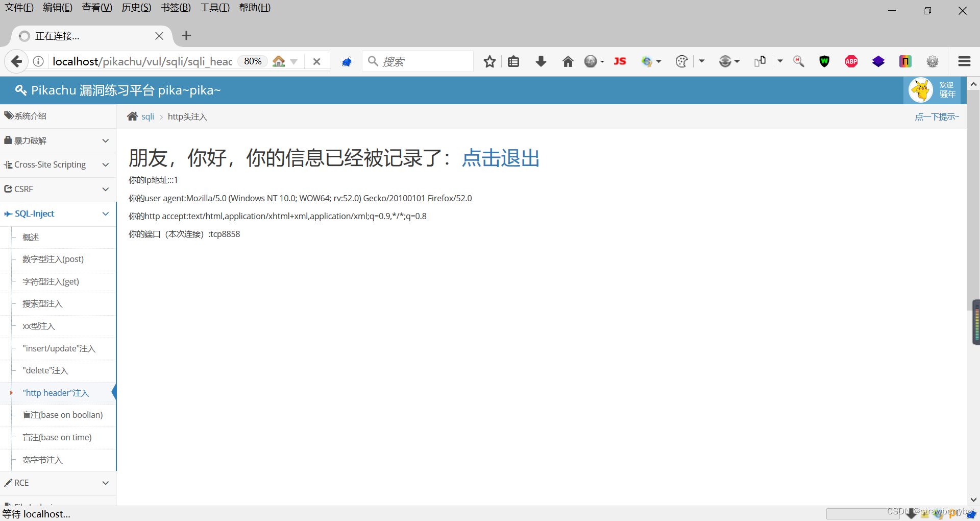The width and height of the screenshot is (980, 521).
Task: Open the 工具(T) menu
Action: pyautogui.click(x=214, y=7)
